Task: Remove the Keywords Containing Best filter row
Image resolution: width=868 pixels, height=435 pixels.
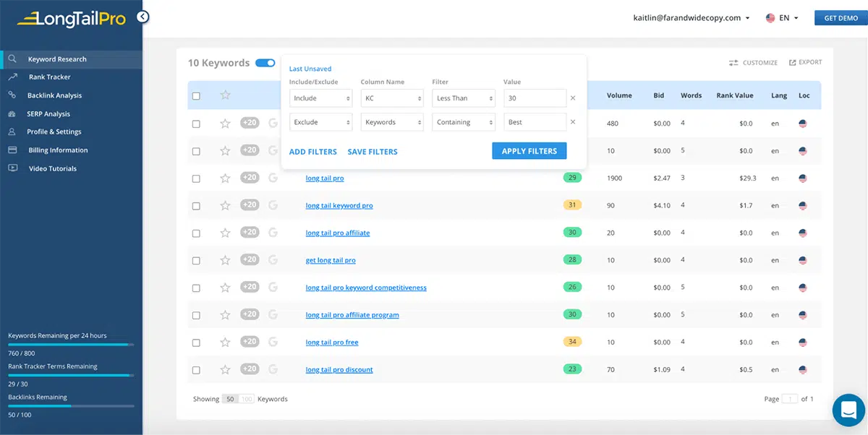Action: click(573, 122)
